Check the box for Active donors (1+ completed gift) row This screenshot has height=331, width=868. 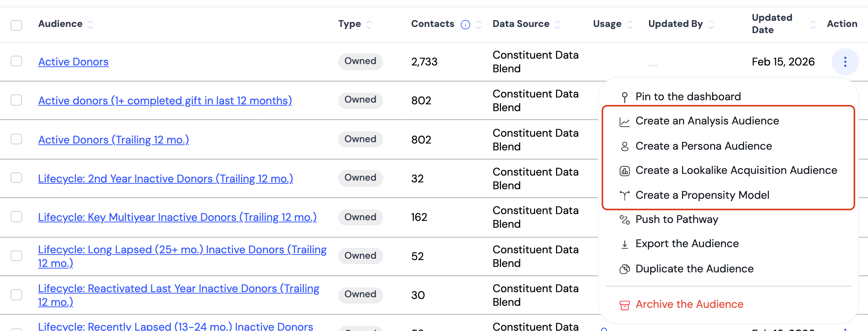pos(16,100)
